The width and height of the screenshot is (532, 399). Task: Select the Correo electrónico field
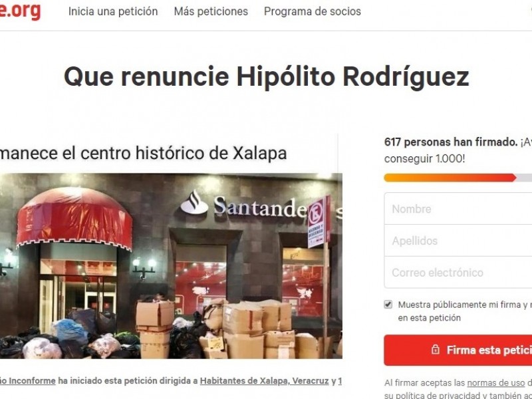tap(458, 273)
